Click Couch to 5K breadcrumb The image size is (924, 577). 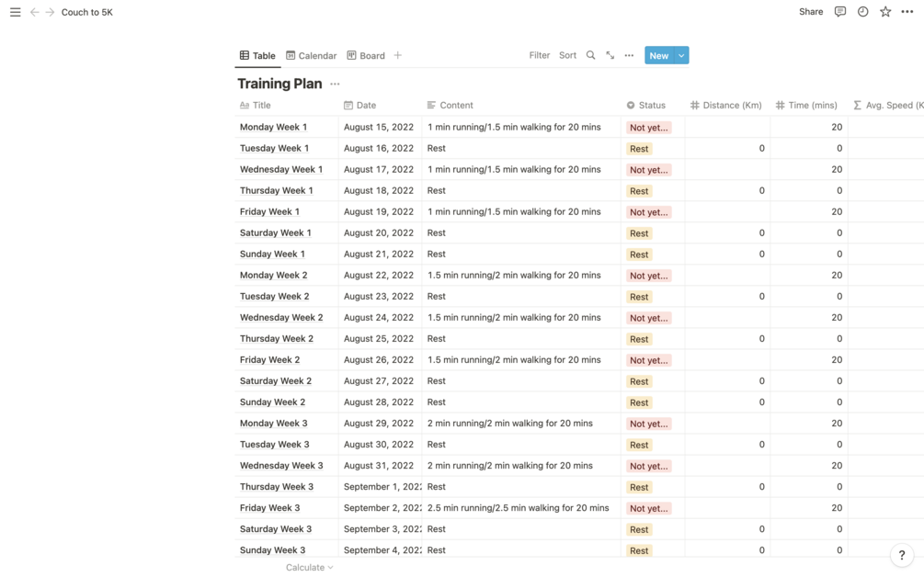[87, 12]
